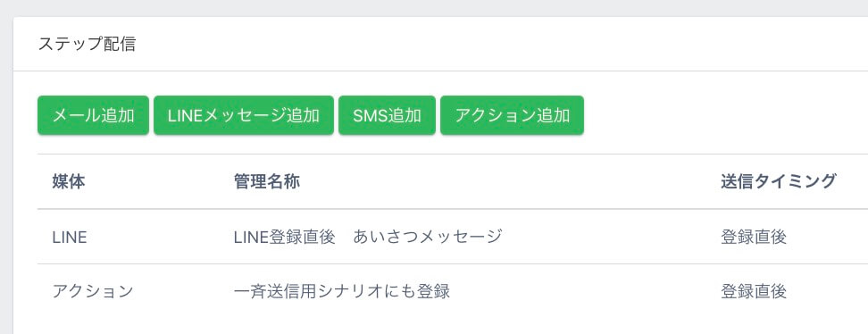Open アクション追加 to add an action
The width and height of the screenshot is (868, 334).
pyautogui.click(x=512, y=115)
